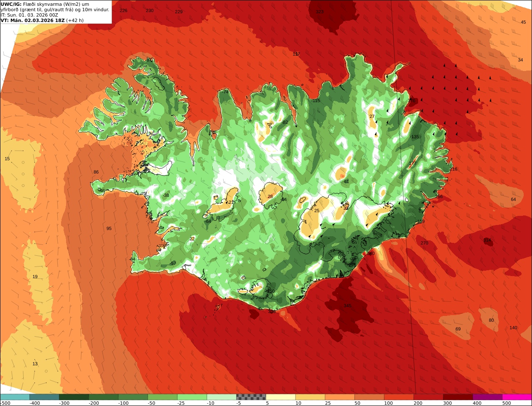Click the '-300' legend tick label
The height and width of the screenshot is (406, 532).
pos(65,403)
